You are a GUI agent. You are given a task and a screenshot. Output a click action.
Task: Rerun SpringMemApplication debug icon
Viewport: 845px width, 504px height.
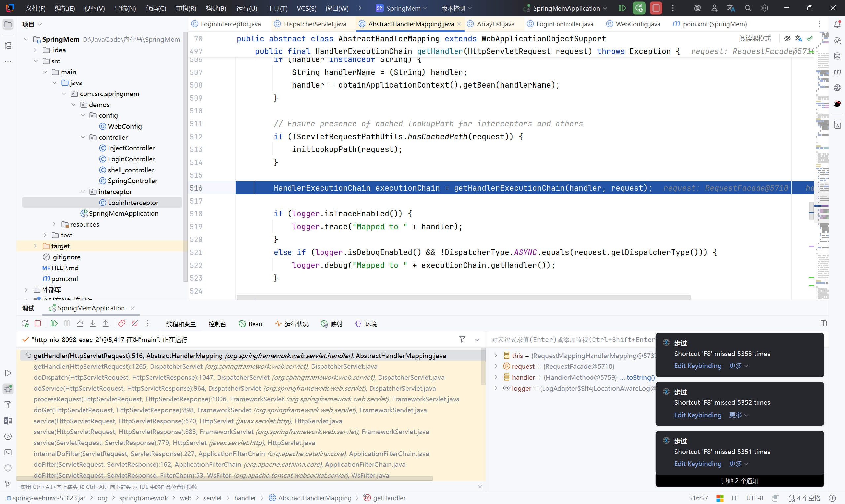pos(25,324)
